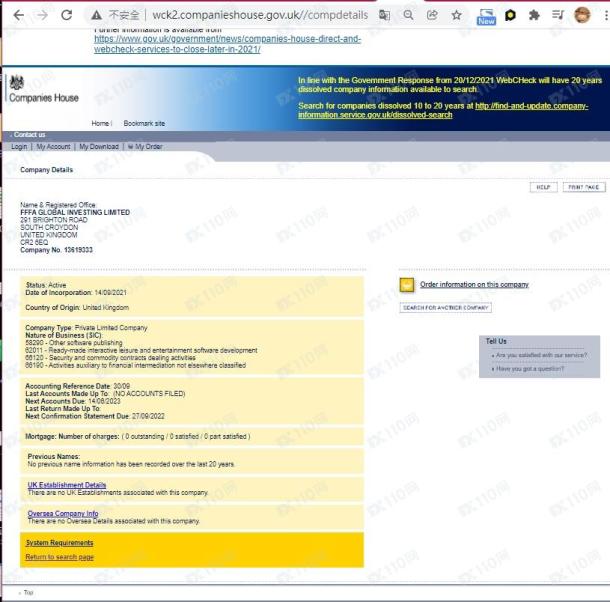Click the Login link
Screen dimensions: 610x602
pos(19,147)
